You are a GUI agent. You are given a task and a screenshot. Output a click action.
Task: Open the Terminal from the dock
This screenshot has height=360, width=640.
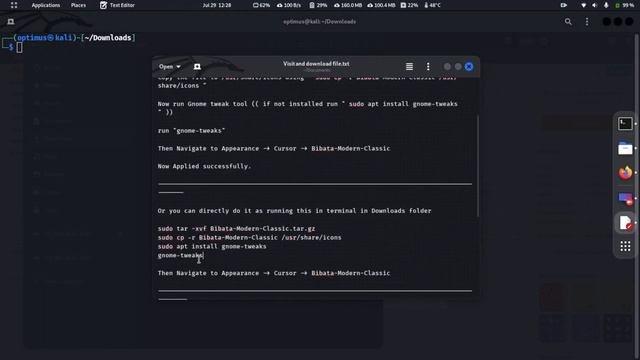(x=625, y=124)
